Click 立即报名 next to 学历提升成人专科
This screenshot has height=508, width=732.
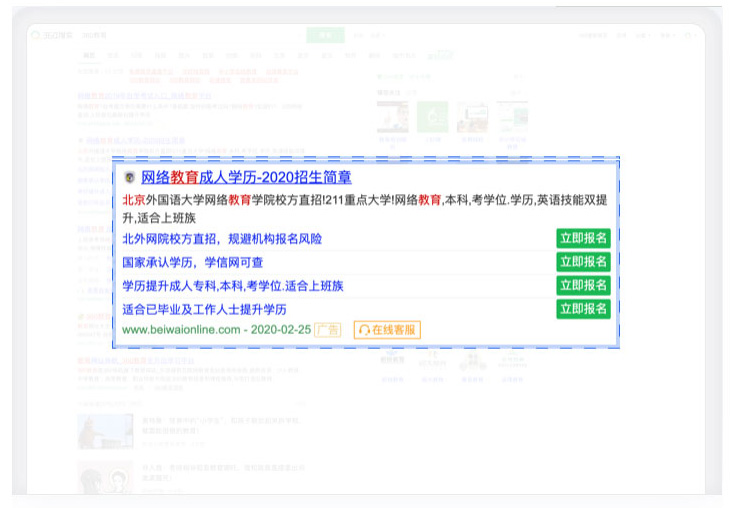583,286
